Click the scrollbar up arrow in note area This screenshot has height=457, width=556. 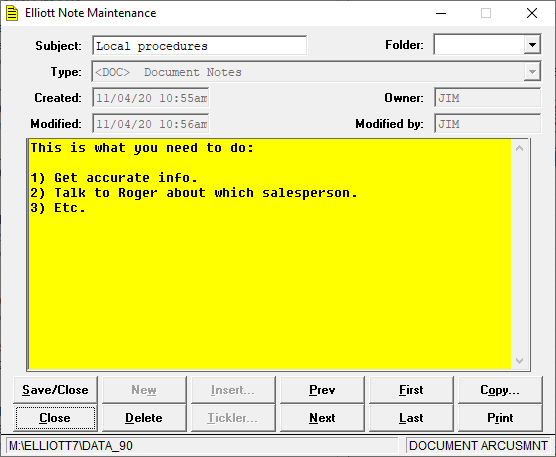pyautogui.click(x=519, y=148)
